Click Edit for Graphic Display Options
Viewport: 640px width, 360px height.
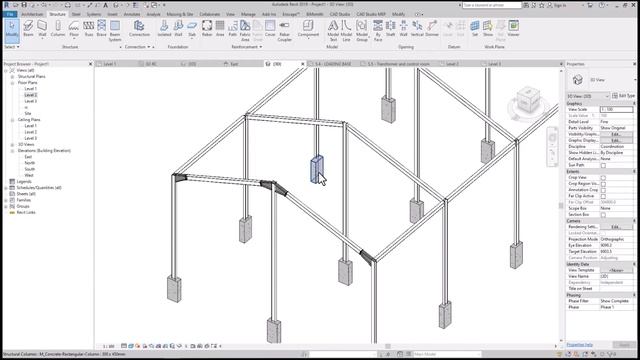click(616, 140)
